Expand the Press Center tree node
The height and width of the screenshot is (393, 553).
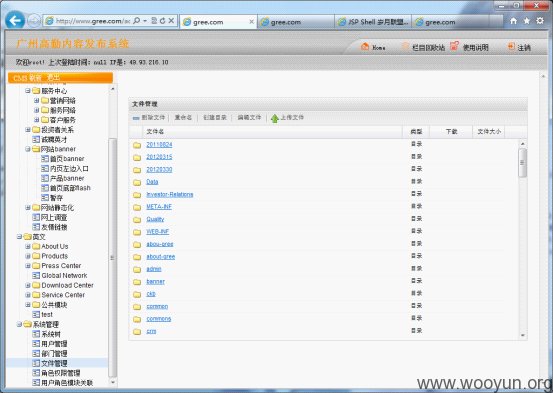tap(28, 266)
